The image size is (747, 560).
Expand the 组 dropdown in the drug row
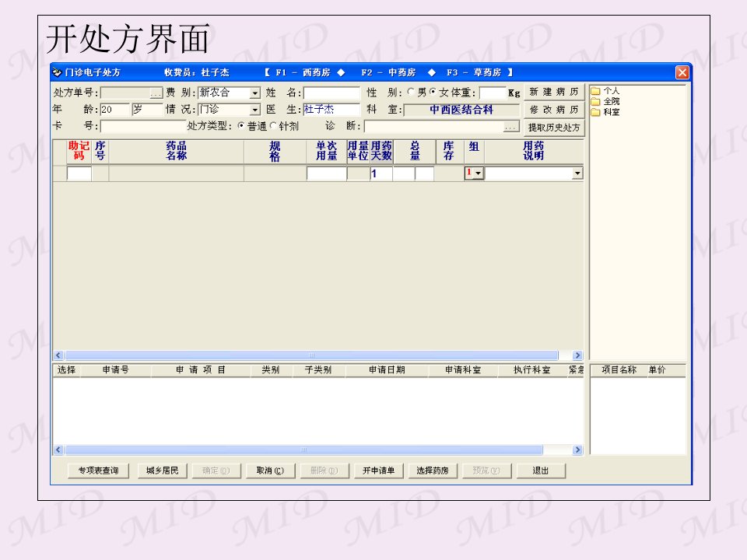pyautogui.click(x=479, y=173)
